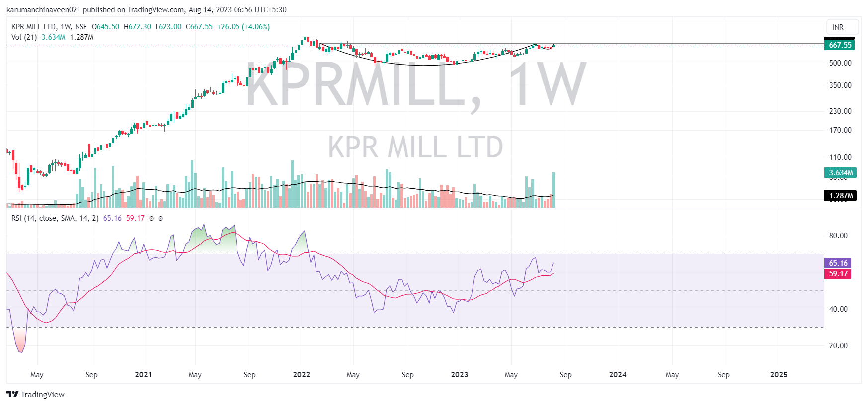Click the purple 65.16 RSI value label
Screen dimensions: 868x405
click(x=838, y=263)
